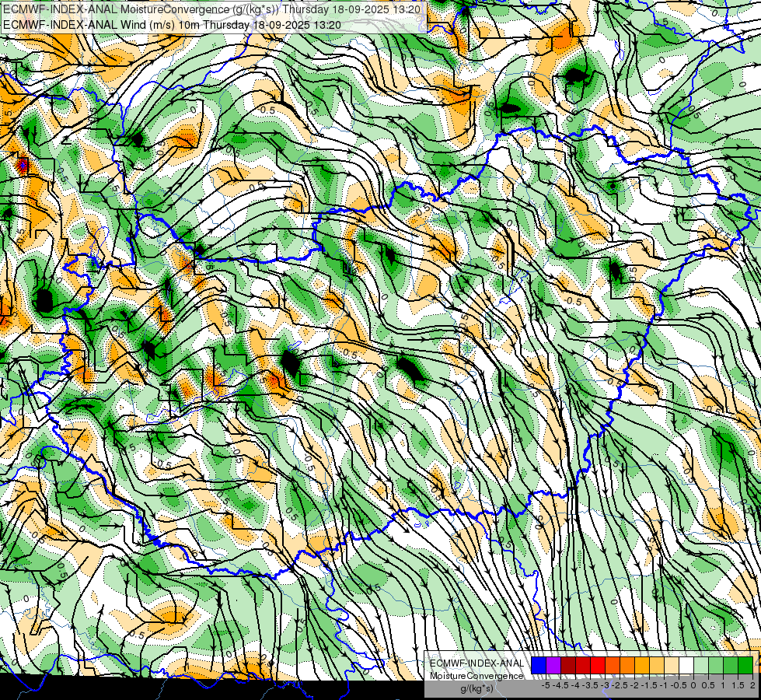Click legend tick value 2

coord(752,685)
